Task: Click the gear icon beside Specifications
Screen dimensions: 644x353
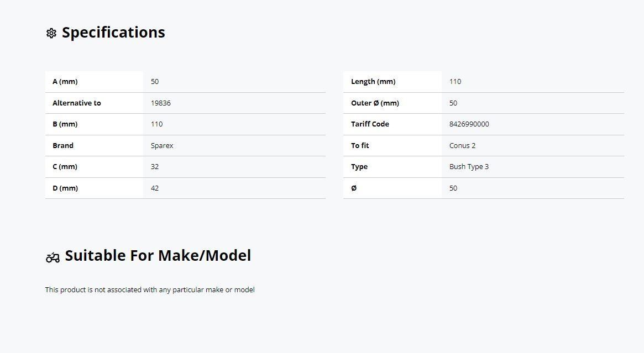Action: click(x=51, y=33)
